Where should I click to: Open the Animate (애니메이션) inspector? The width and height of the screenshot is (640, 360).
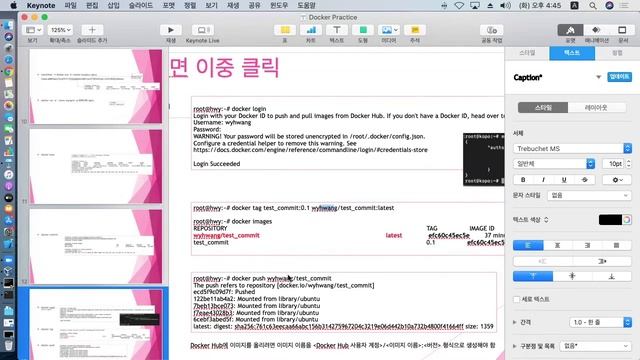coord(596,30)
